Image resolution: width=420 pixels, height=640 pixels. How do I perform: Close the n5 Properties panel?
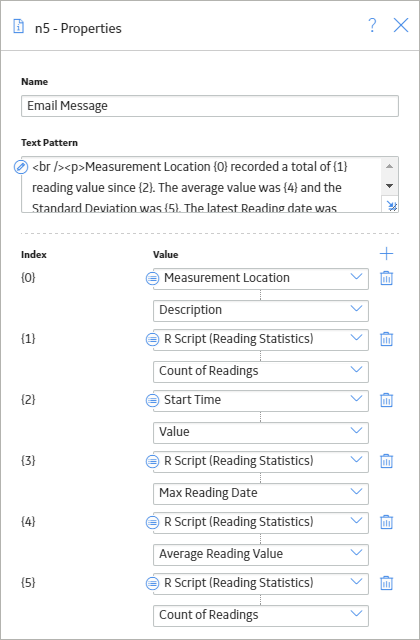[x=401, y=25]
